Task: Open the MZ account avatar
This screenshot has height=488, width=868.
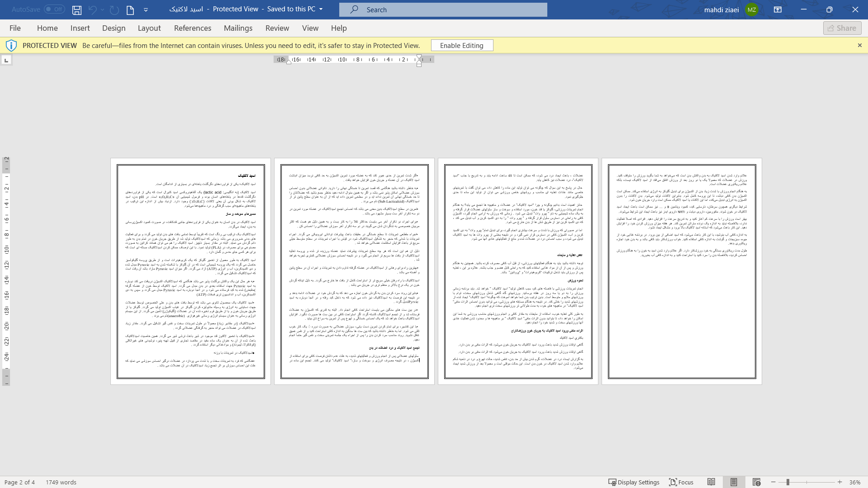Action: tap(752, 9)
